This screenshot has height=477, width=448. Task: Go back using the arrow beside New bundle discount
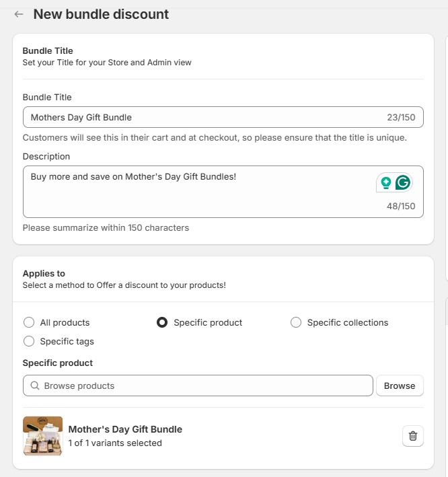coord(19,14)
